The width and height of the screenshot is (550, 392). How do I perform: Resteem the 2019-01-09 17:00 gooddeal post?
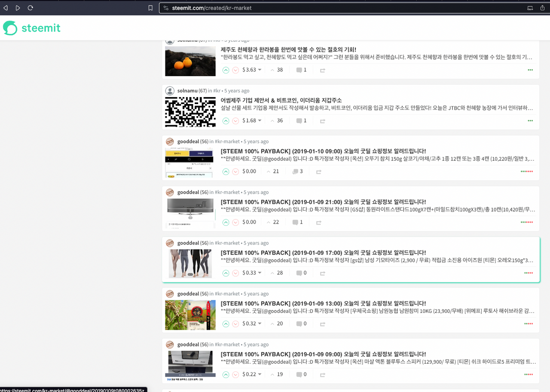click(x=322, y=273)
